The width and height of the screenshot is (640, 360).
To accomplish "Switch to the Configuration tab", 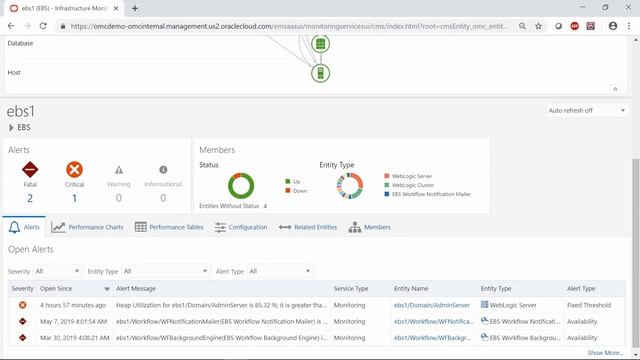I will tap(241, 227).
